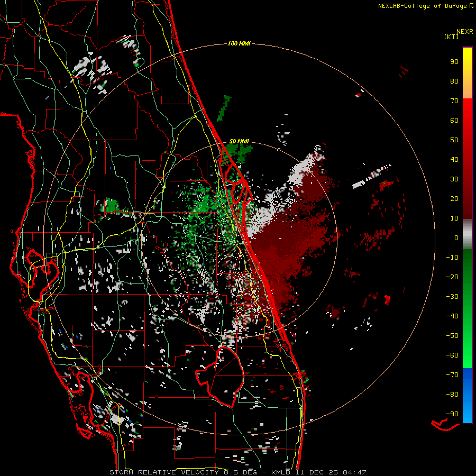Click the -30 value on the velocity scale
This screenshot has width=476, height=476.
[x=452, y=297]
